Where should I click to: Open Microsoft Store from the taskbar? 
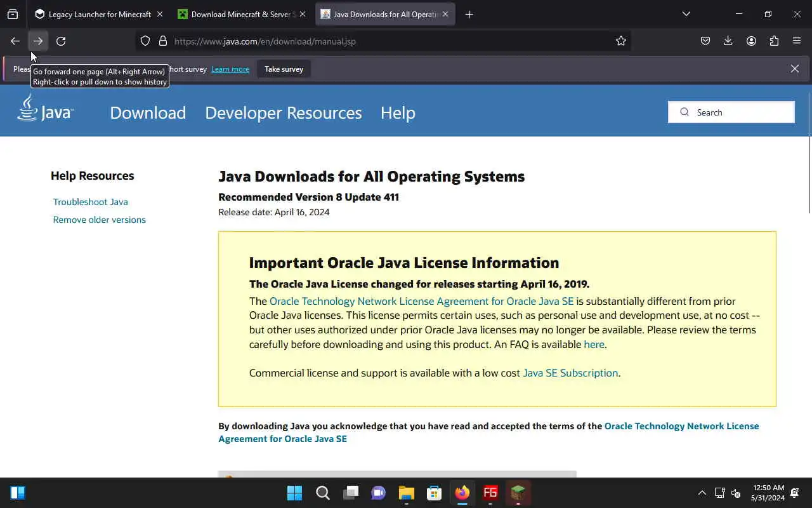tap(434, 493)
